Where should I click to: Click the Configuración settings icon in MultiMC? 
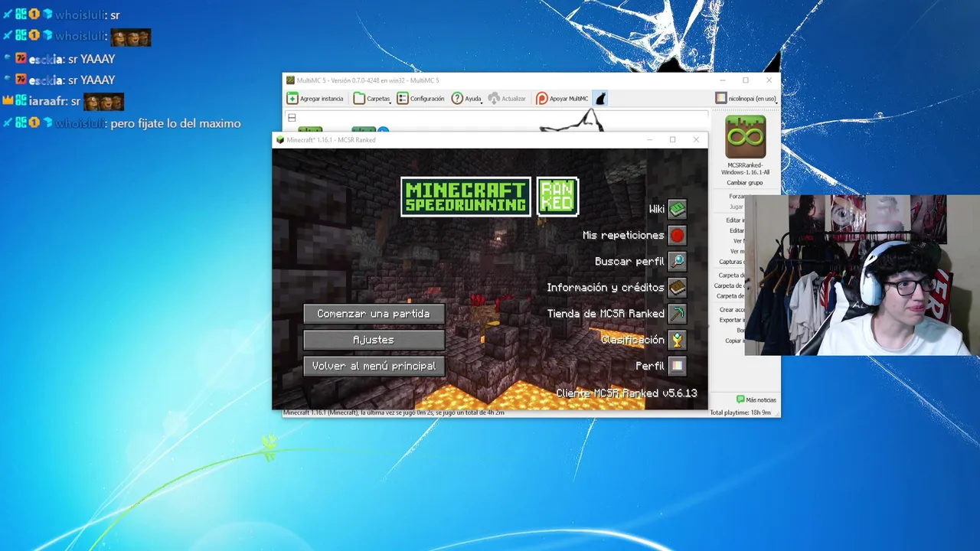pyautogui.click(x=402, y=98)
